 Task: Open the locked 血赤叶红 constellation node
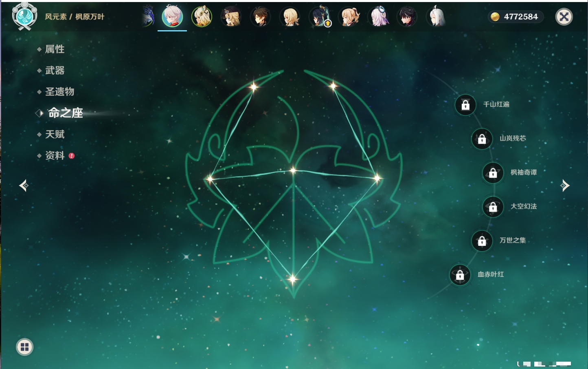[x=460, y=275]
